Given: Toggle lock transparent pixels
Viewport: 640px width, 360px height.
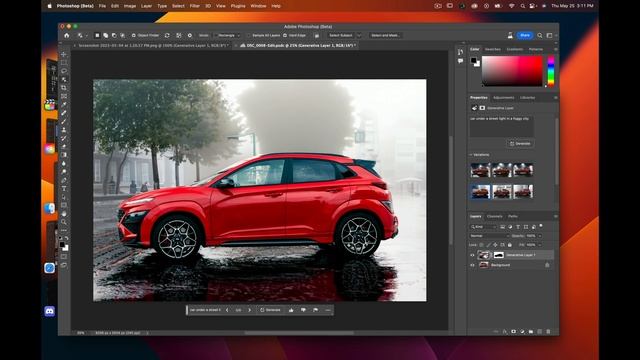Looking at the screenshot, I should (x=481, y=245).
